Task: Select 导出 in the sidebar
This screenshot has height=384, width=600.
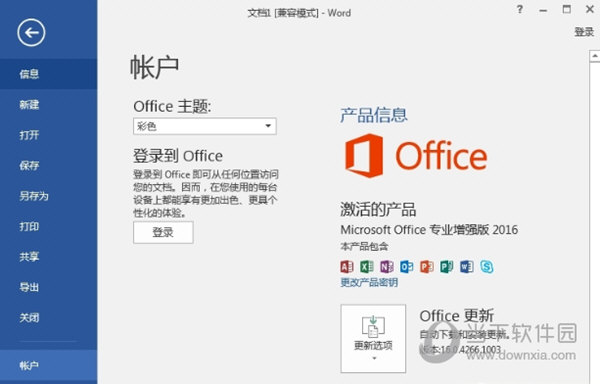Action: coord(49,287)
